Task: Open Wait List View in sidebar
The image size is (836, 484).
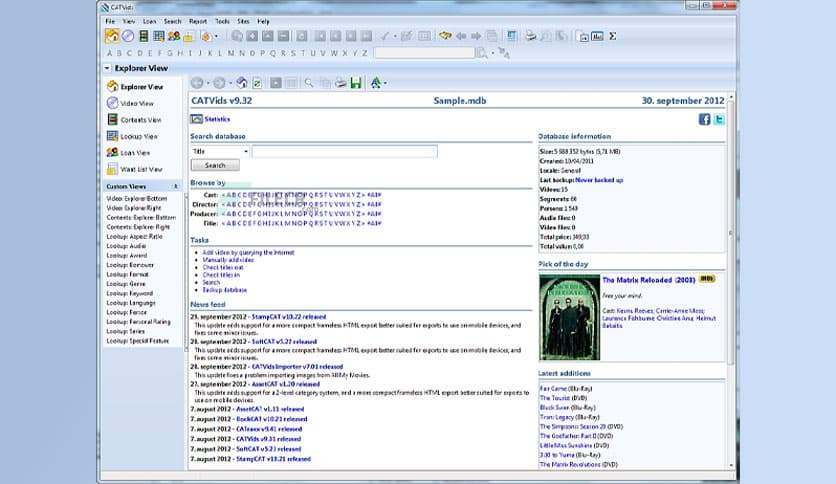Action: (x=139, y=169)
